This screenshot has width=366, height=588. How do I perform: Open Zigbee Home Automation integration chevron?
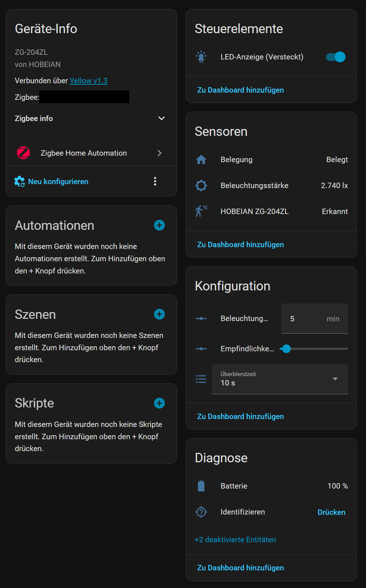coord(159,153)
